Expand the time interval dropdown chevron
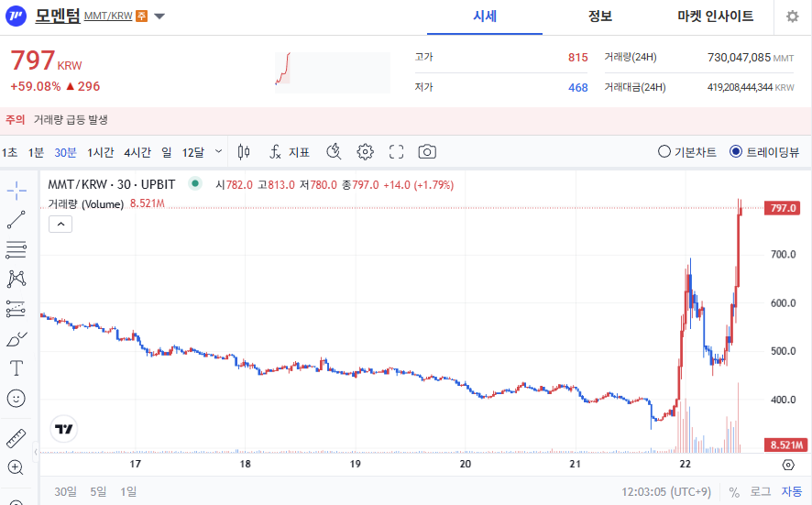 click(218, 151)
